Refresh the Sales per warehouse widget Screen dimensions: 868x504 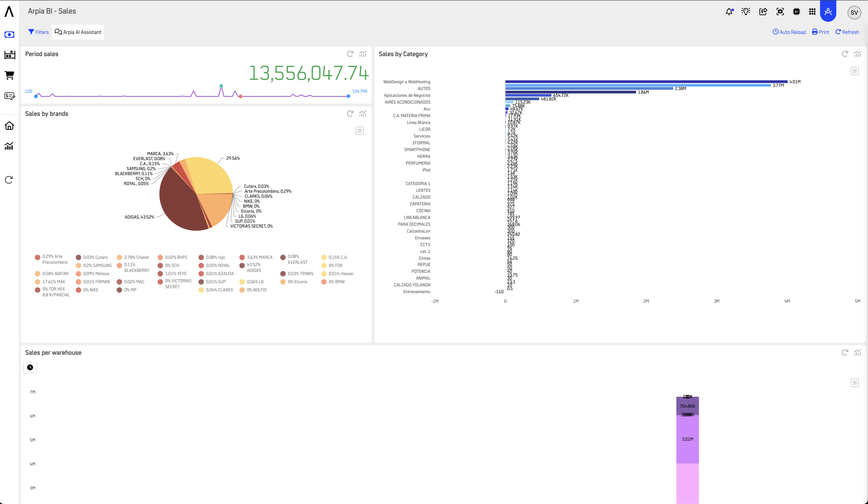844,352
